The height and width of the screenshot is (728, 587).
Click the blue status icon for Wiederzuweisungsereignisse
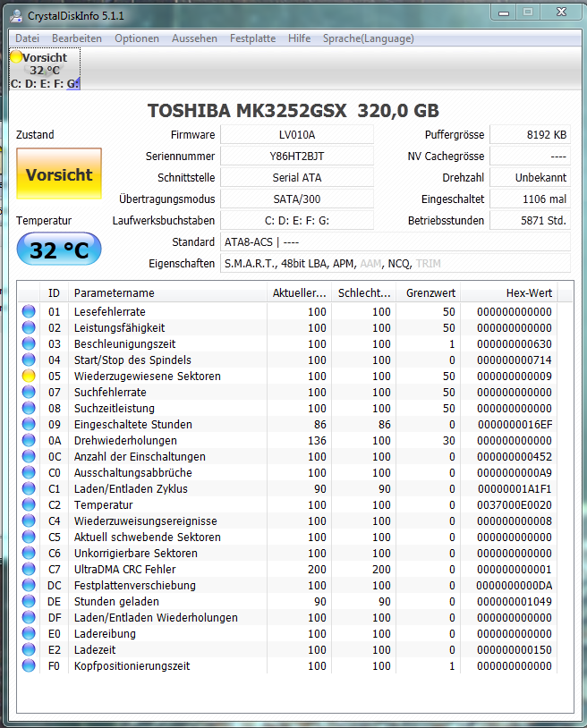point(29,521)
